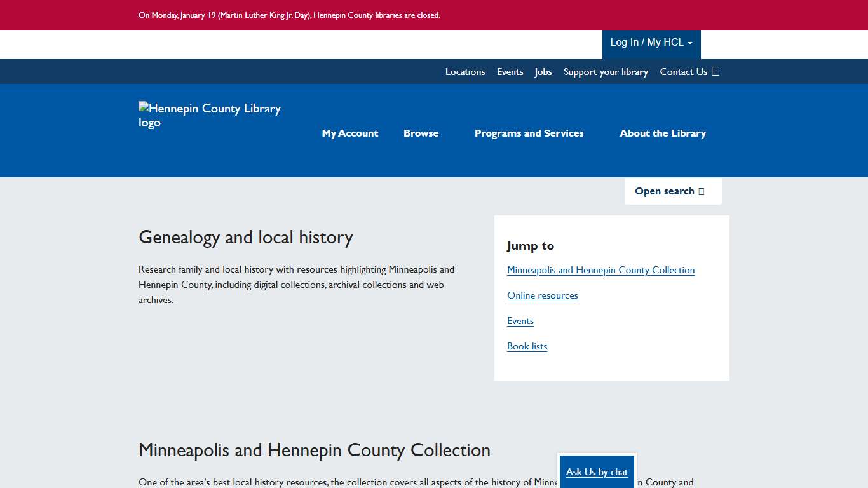
Task: Open Contact Us from the navigation bar
Action: pos(683,71)
